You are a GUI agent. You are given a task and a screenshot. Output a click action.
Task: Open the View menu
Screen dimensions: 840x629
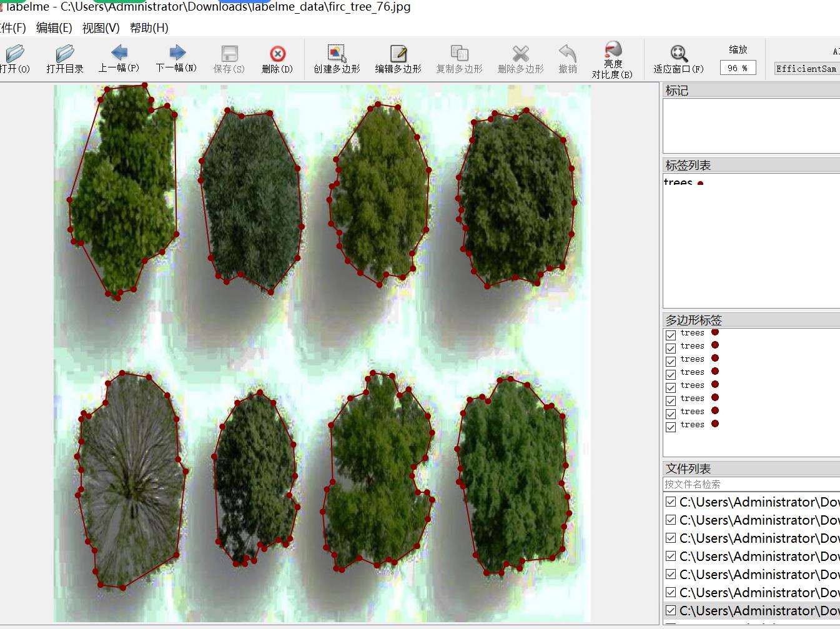point(101,27)
